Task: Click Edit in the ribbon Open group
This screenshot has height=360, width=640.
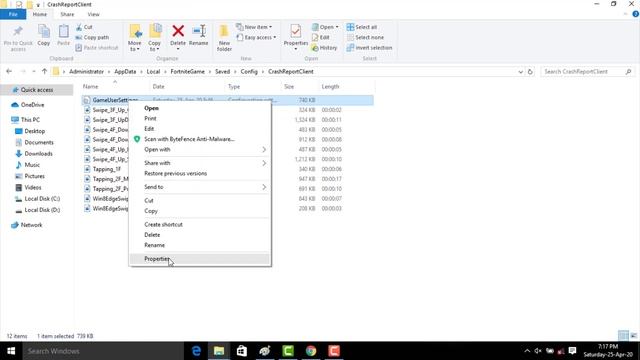Action: click(321, 37)
